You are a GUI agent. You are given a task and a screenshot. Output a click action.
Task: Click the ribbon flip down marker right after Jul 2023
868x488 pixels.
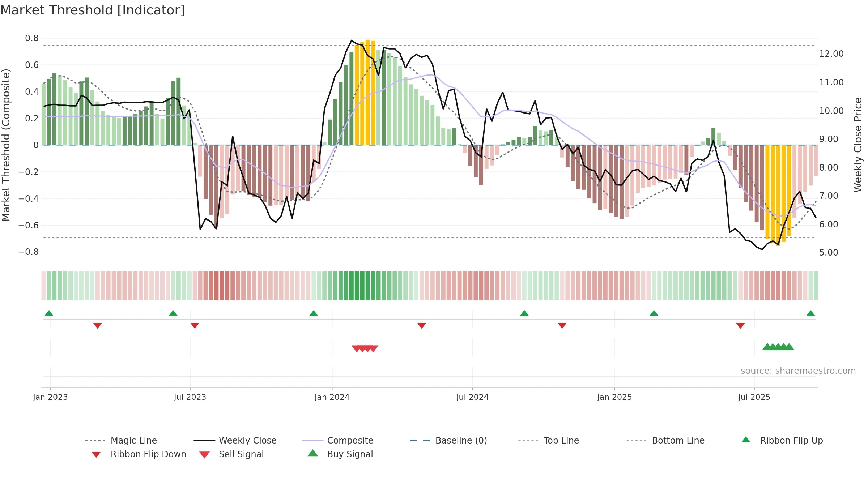195,326
